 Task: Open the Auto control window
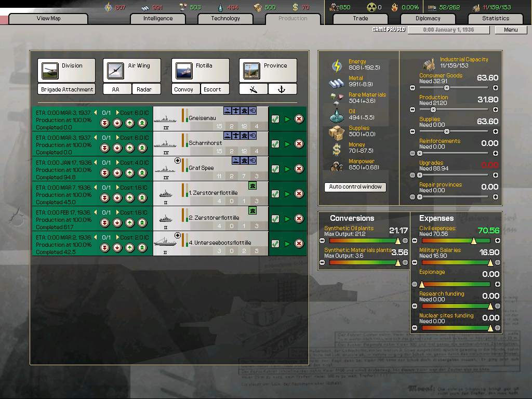tap(355, 187)
